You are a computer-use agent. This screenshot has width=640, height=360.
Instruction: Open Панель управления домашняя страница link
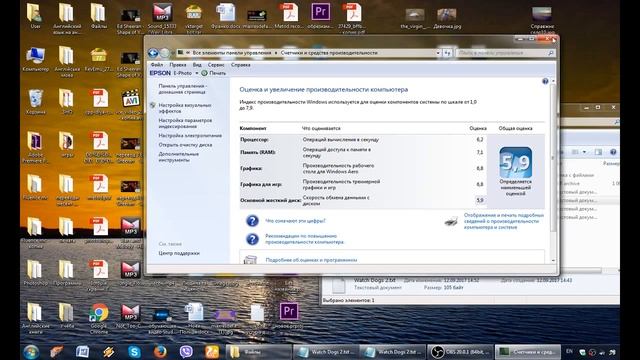[x=182, y=89]
